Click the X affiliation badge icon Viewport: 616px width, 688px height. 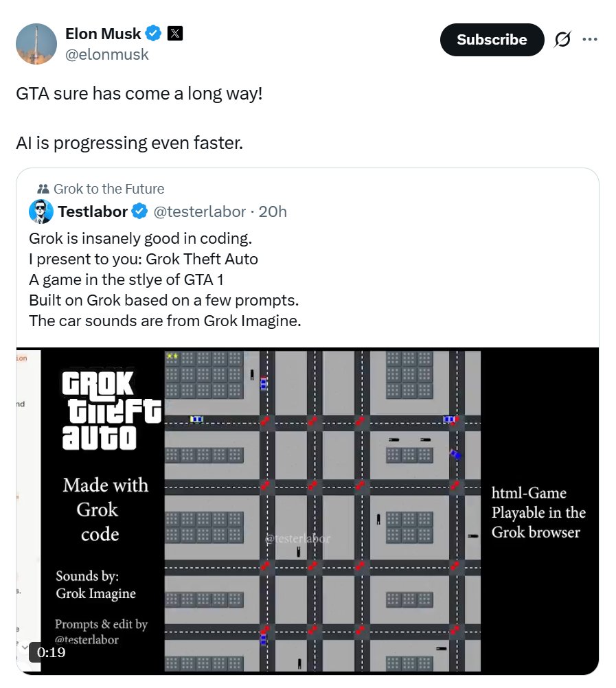pyautogui.click(x=174, y=34)
